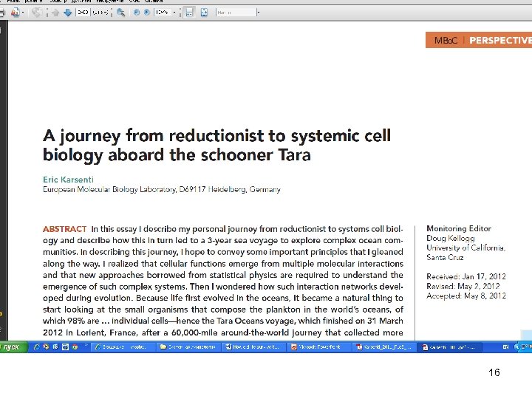This screenshot has height=399, width=532.
Task: Toggle the fit one full page icon
Action: (x=204, y=13)
